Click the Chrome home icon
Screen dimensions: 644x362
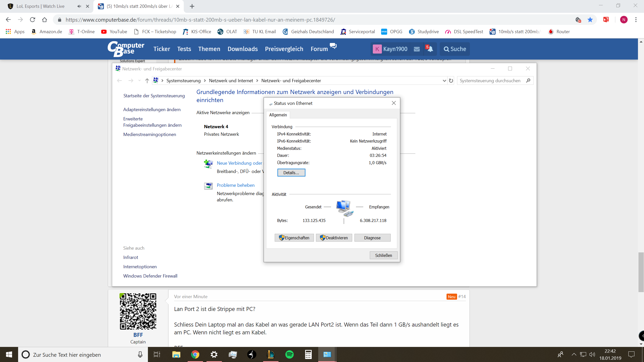click(45, 20)
